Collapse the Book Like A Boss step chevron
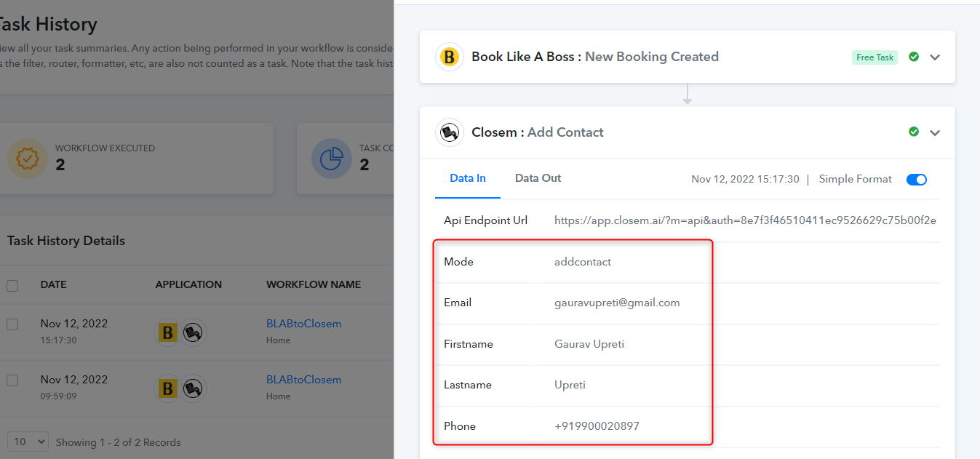 point(936,57)
